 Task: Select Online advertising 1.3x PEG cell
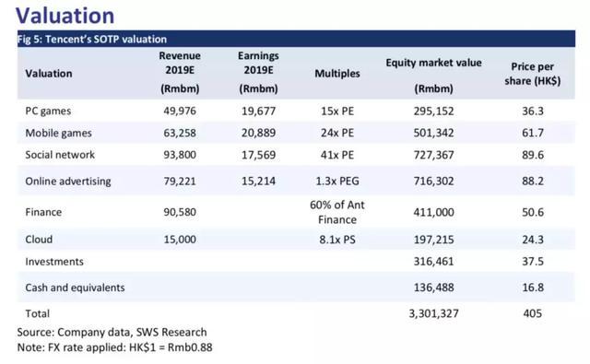[x=337, y=182]
